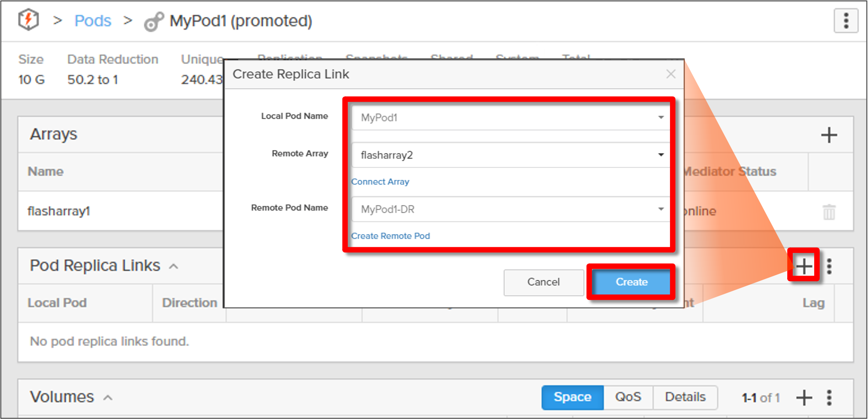This screenshot has width=868, height=419.
Task: Click the 1-1 of 1 pagination text
Action: tap(761, 398)
